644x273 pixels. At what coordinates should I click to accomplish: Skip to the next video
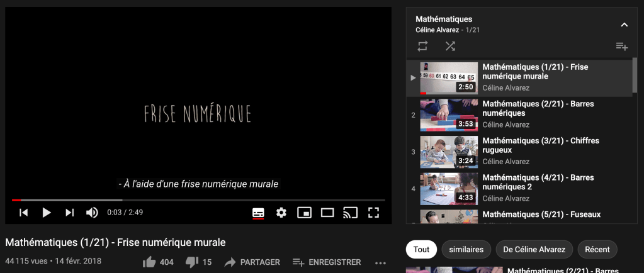coord(70,213)
